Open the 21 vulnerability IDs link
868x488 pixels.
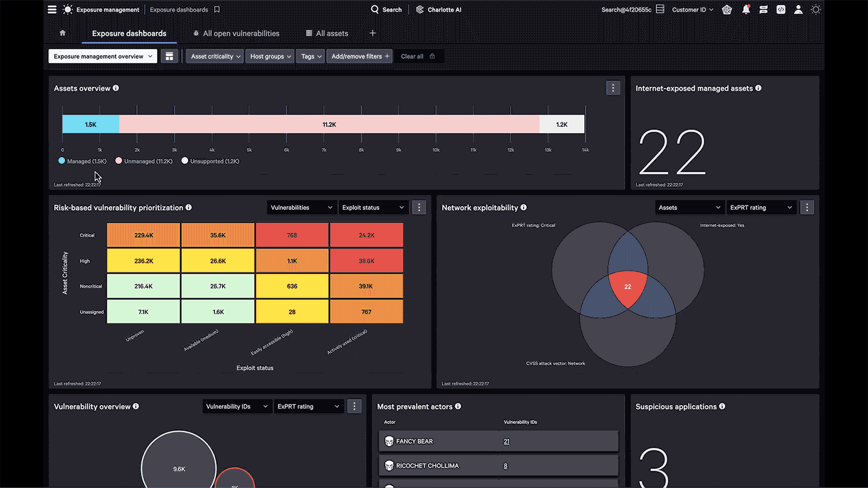click(506, 441)
